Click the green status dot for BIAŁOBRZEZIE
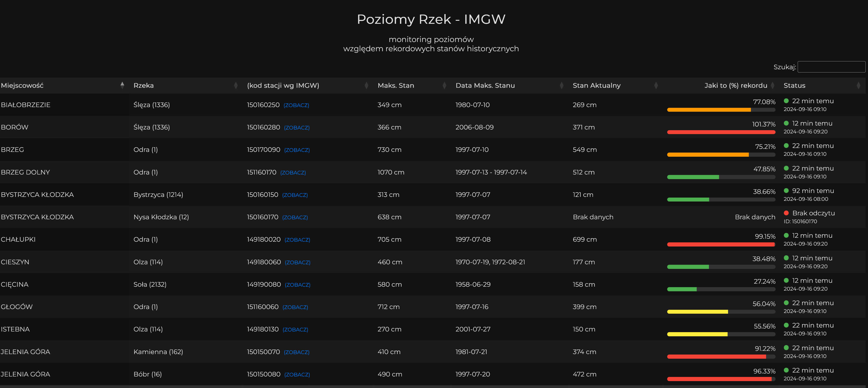868x388 pixels. (786, 101)
